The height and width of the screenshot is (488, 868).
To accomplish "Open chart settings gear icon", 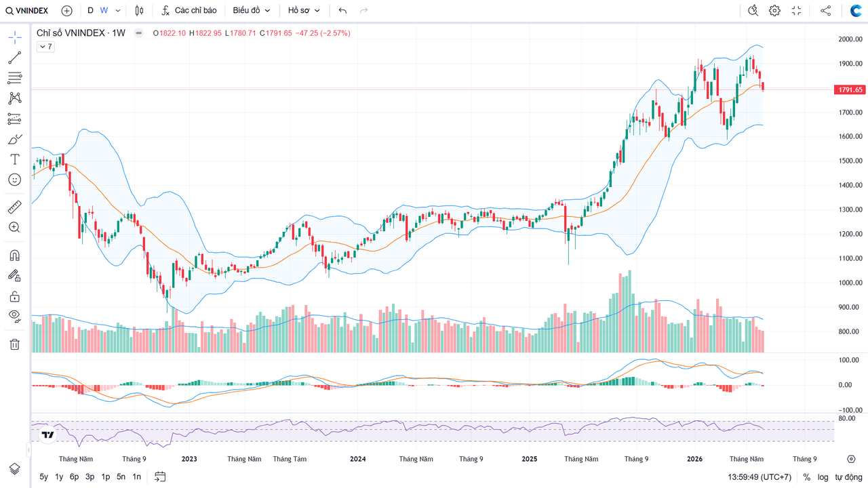I will click(x=774, y=10).
